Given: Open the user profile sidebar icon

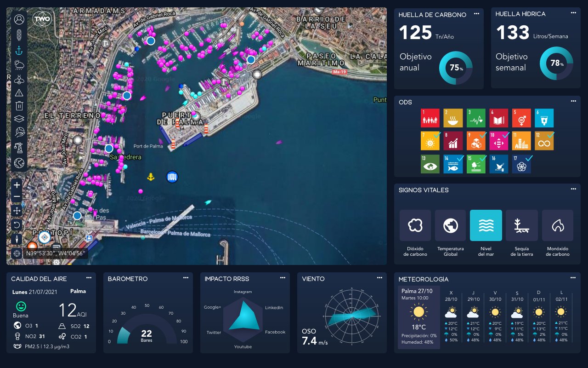Looking at the screenshot, I should pyautogui.click(x=19, y=19).
